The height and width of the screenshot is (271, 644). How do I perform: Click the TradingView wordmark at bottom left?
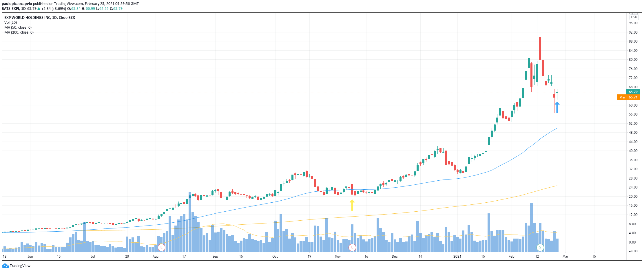click(20, 266)
